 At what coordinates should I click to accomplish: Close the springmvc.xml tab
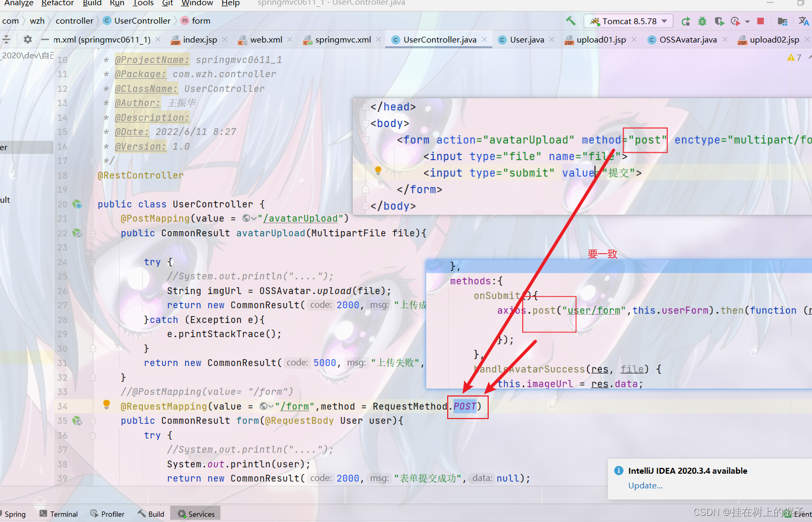tap(378, 40)
